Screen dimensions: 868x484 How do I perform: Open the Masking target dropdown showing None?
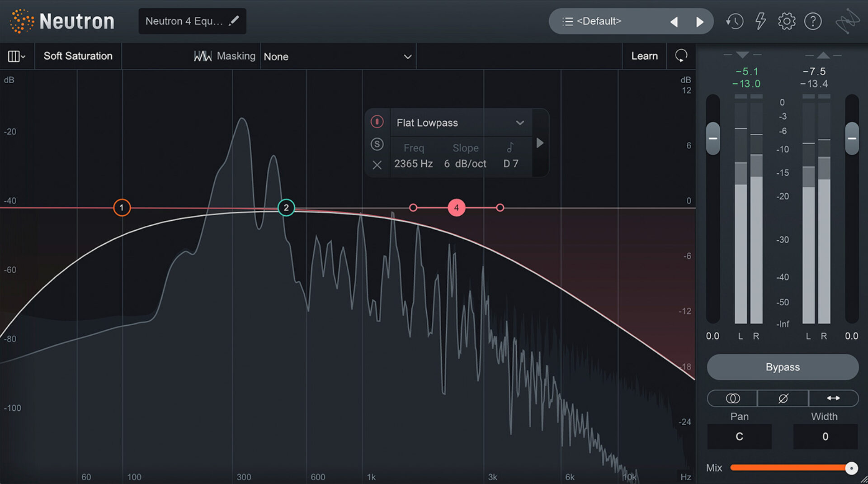338,57
